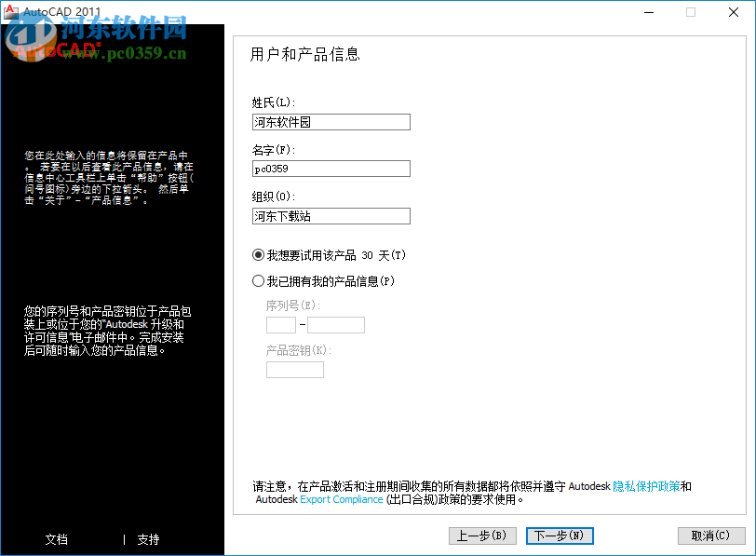
Task: Click the instruction text in the left sidebar
Action: click(112, 177)
